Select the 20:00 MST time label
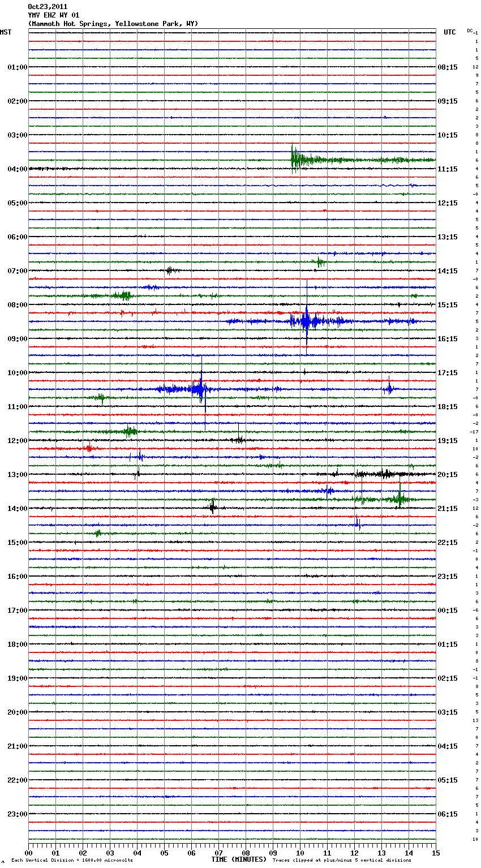 17,712
